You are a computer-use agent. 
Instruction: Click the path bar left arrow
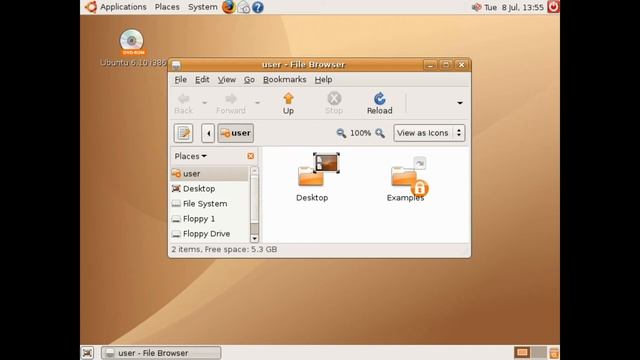click(208, 133)
